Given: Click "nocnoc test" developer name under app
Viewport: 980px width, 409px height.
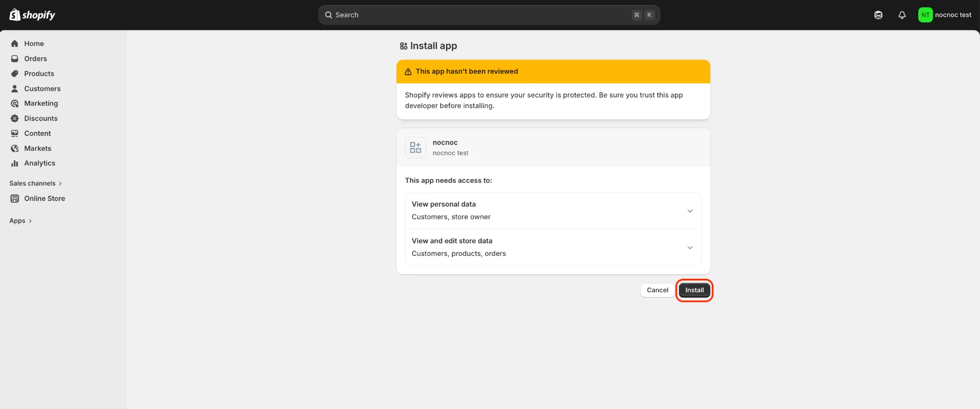Looking at the screenshot, I should pyautogui.click(x=450, y=153).
